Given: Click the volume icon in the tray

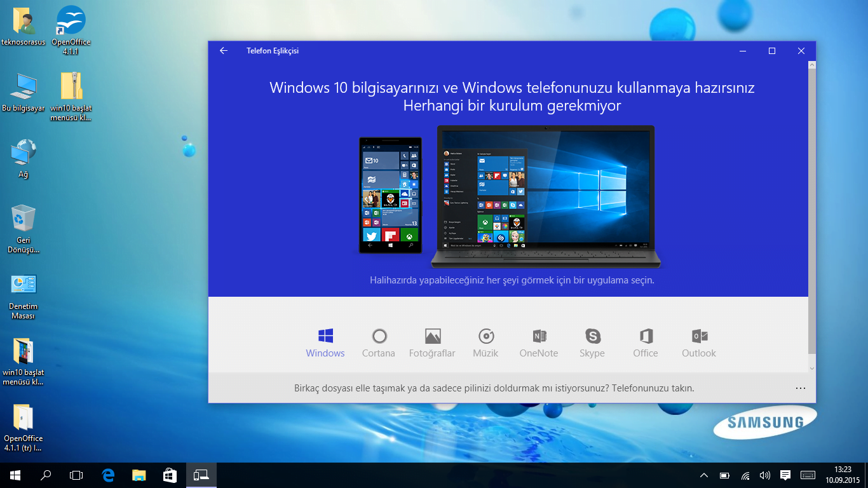Looking at the screenshot, I should 766,475.
